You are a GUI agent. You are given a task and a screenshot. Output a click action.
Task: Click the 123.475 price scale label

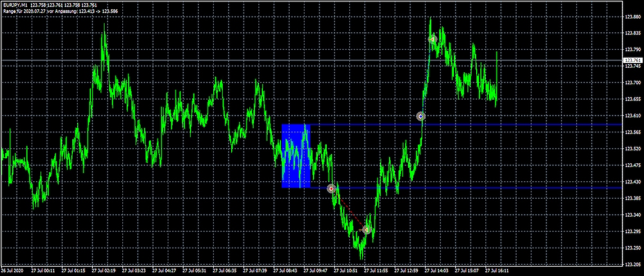(633, 165)
